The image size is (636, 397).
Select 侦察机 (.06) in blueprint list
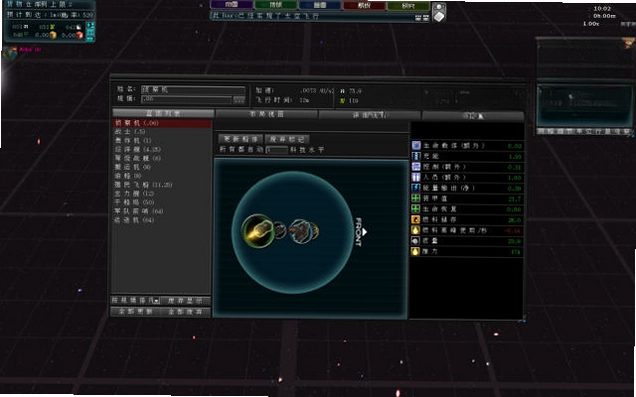coord(162,123)
